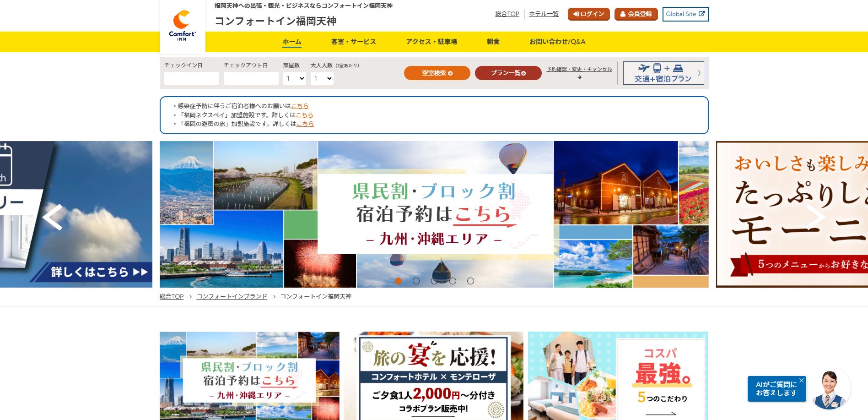The height and width of the screenshot is (420, 868).
Task: Open the 旅の宴を応援 promotion card
Action: pos(433,376)
